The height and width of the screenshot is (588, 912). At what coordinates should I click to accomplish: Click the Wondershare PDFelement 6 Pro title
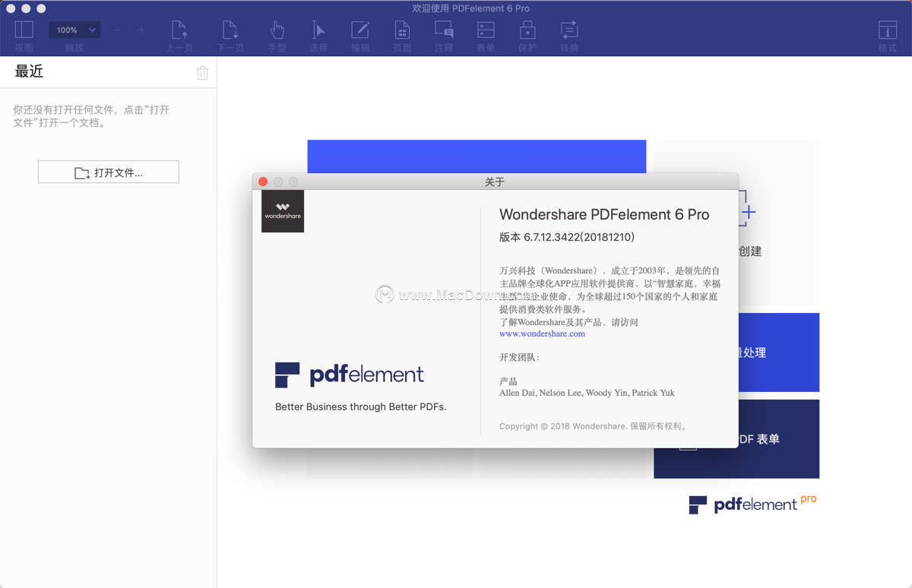click(x=604, y=215)
